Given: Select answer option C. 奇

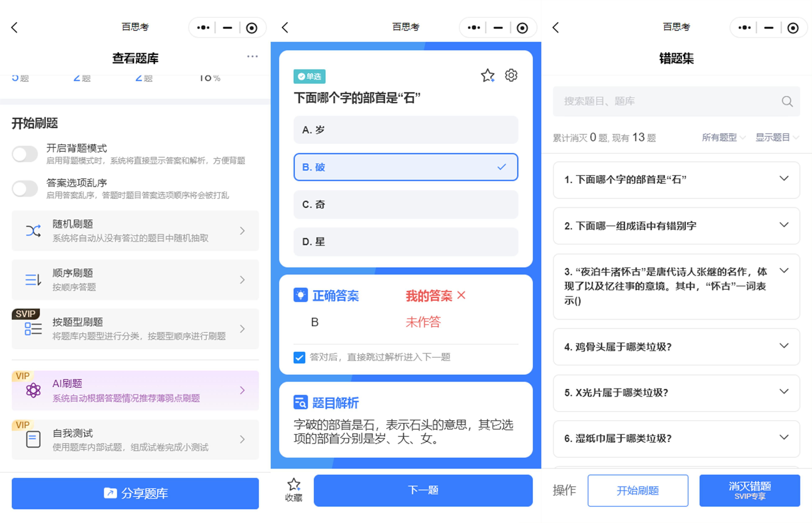Looking at the screenshot, I should click(x=406, y=204).
